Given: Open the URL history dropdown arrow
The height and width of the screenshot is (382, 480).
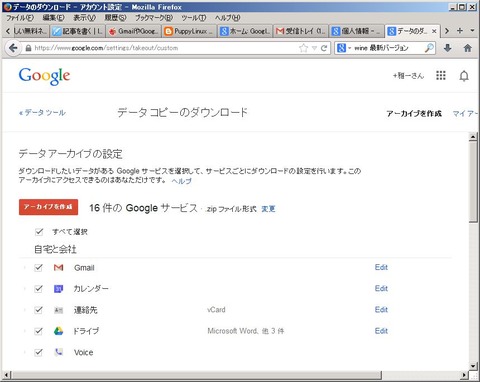Looking at the screenshot, I should coord(314,48).
